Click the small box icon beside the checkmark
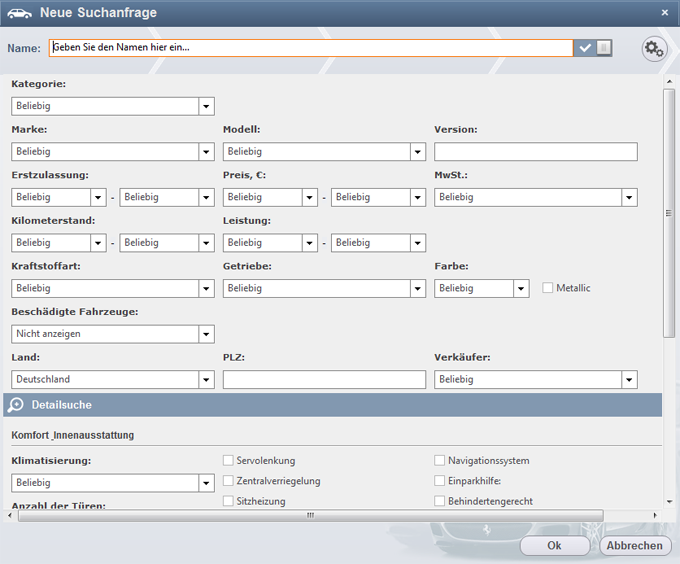Image resolution: width=680 pixels, height=564 pixels. point(604,48)
